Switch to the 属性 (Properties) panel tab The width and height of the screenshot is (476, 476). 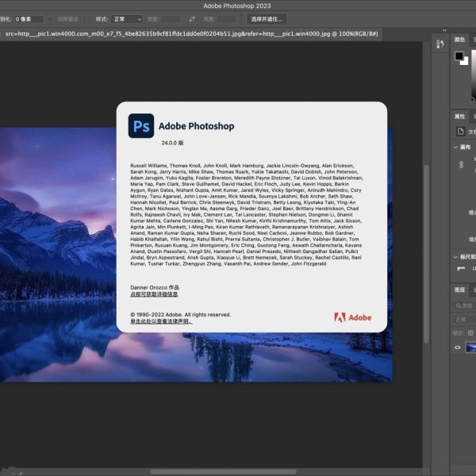point(459,117)
